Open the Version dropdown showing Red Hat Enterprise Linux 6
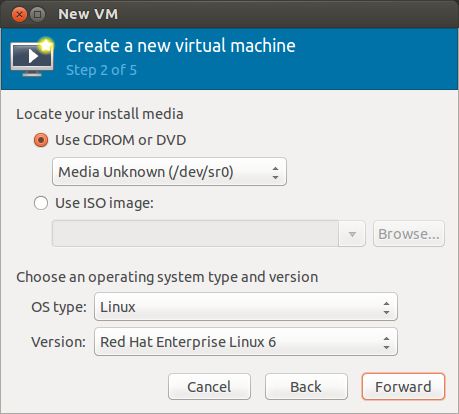 point(246,342)
